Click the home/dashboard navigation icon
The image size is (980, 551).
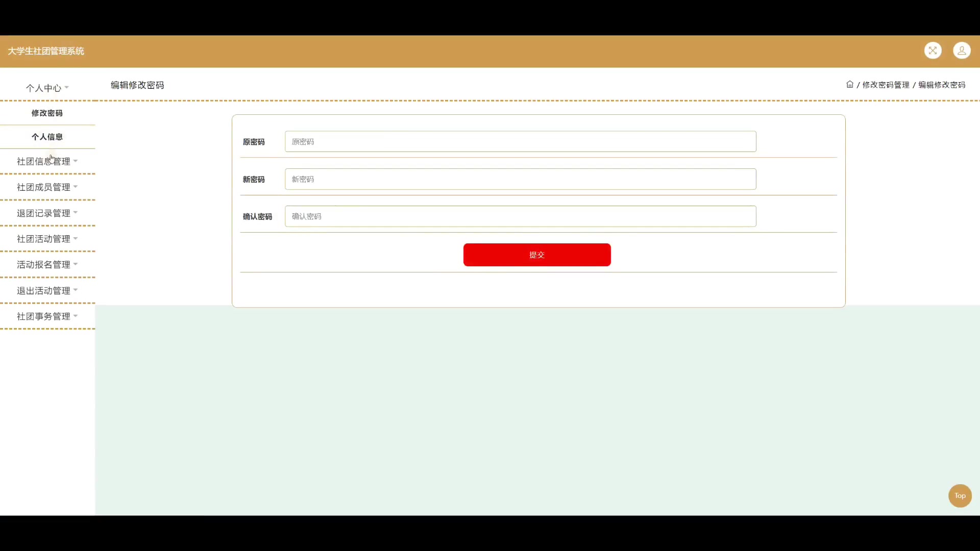(x=849, y=84)
